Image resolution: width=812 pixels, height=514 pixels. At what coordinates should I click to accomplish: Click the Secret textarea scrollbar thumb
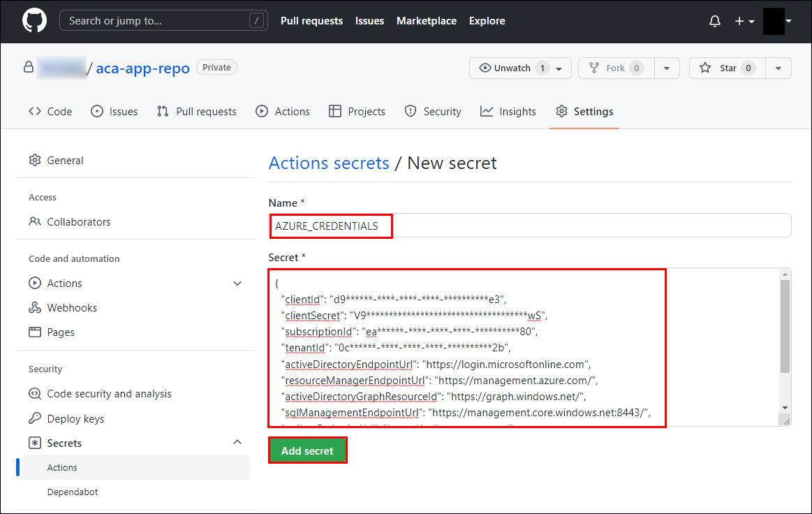point(785,326)
